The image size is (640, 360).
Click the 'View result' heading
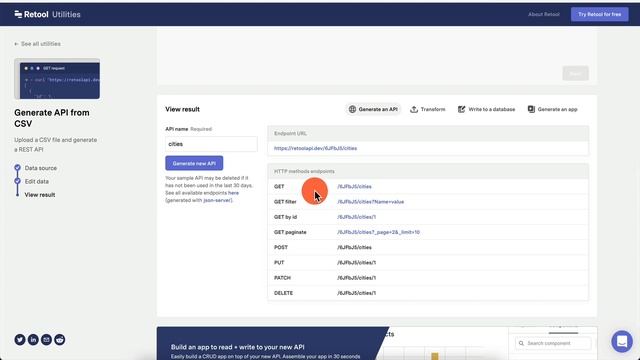[x=182, y=109]
